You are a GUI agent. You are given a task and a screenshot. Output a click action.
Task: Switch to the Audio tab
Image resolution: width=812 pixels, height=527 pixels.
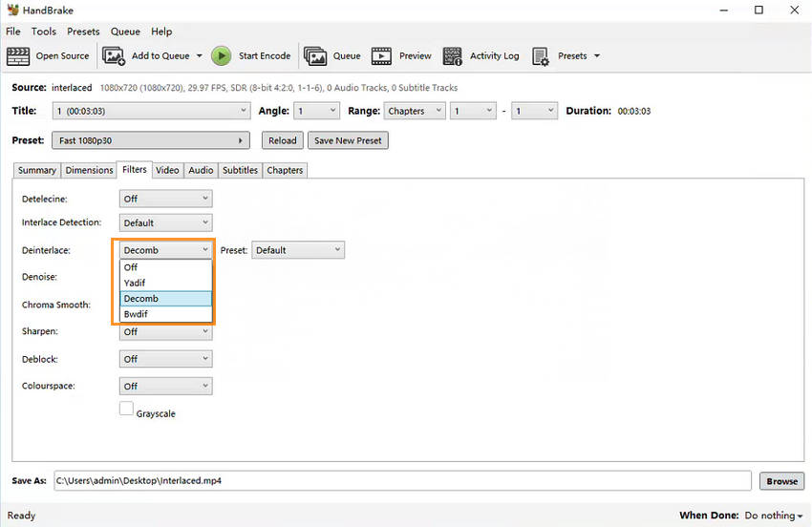tap(201, 170)
